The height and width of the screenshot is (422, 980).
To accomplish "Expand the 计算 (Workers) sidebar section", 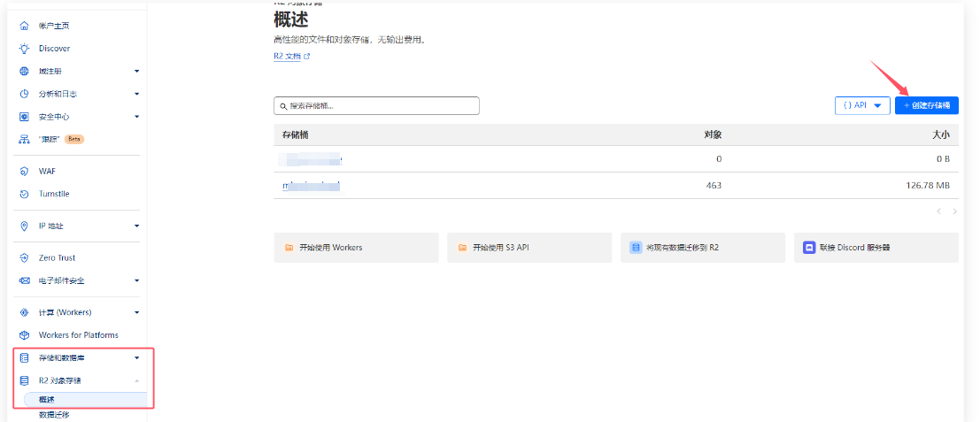I will tap(137, 312).
